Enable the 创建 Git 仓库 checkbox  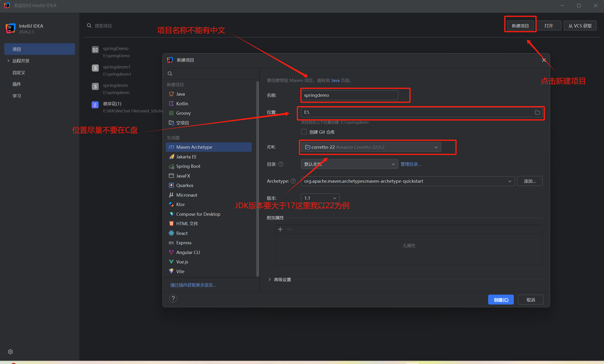coord(304,132)
